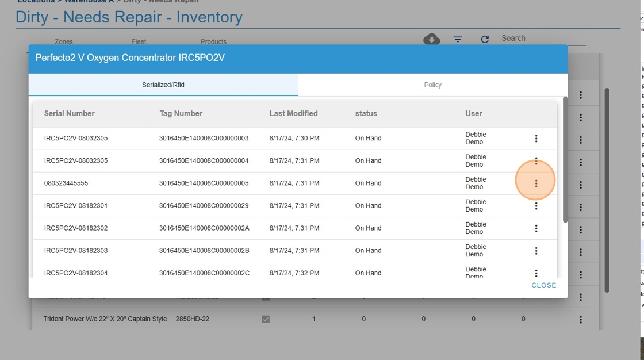Screen dimensions: 644x360
Task: Sort by Tag Number column header
Action: pyautogui.click(x=181, y=113)
